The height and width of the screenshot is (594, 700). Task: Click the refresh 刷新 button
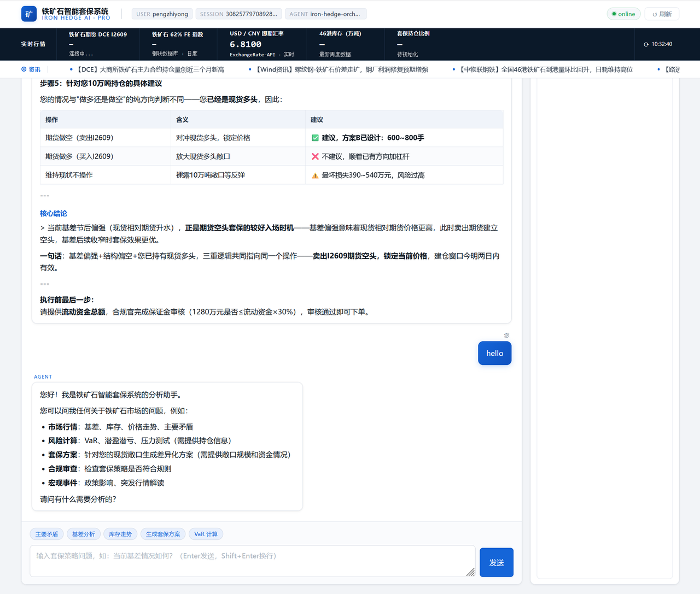tap(662, 14)
